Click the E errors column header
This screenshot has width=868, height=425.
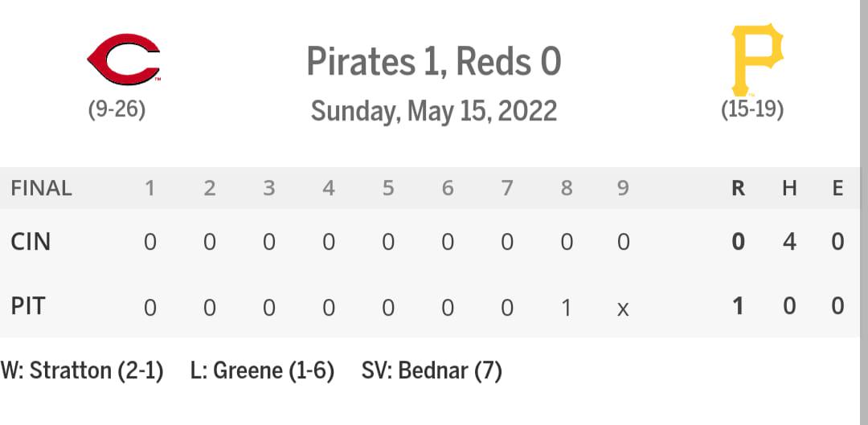838,188
